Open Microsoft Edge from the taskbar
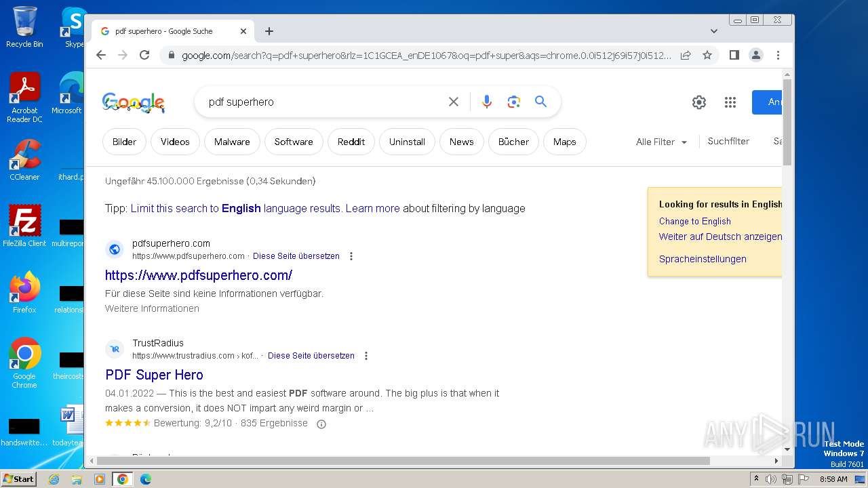The width and height of the screenshot is (868, 488). 145,479
